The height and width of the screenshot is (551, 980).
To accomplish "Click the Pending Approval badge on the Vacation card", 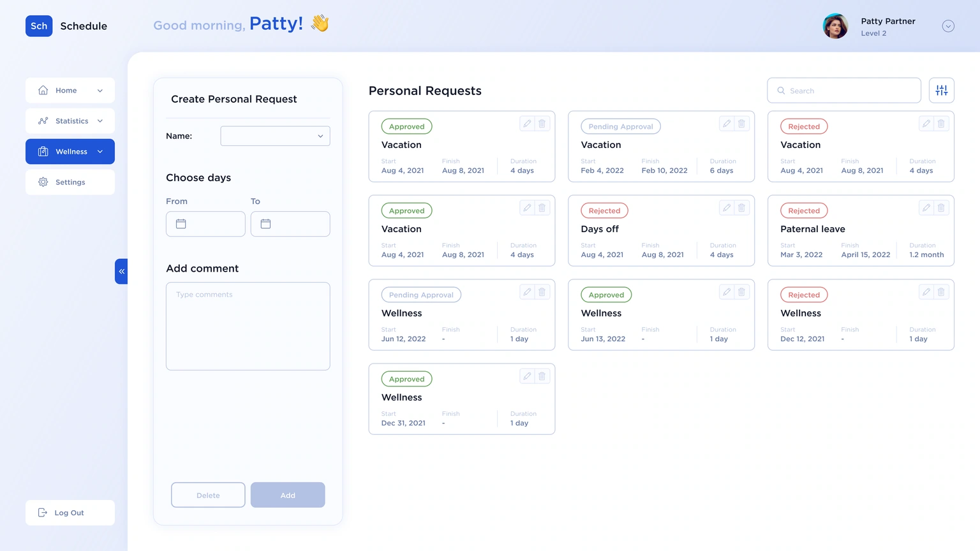I will 621,126.
